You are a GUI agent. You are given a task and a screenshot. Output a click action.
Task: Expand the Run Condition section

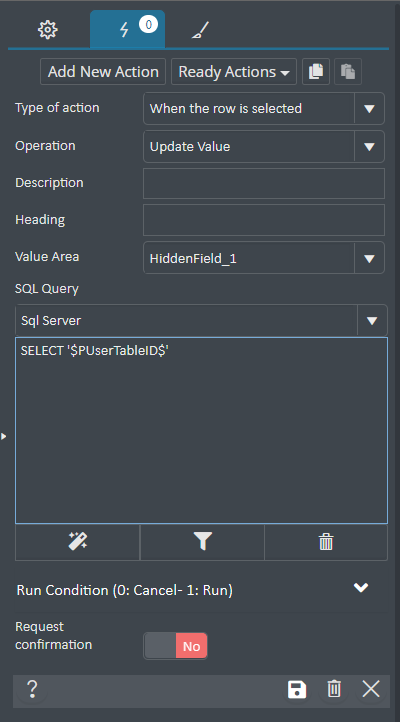pyautogui.click(x=360, y=588)
